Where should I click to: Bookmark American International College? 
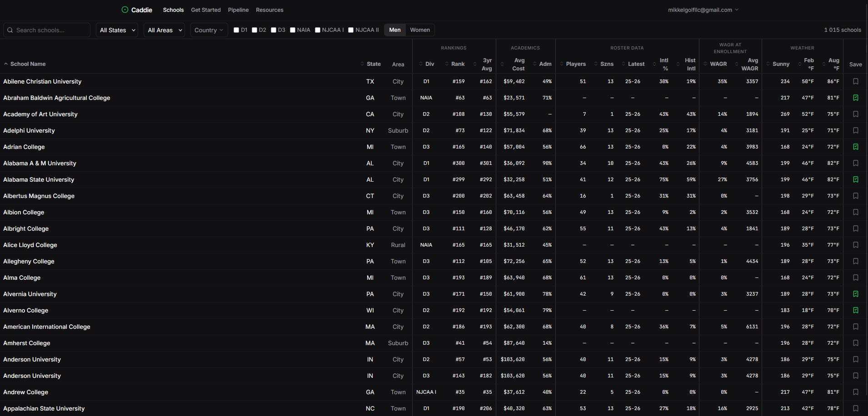856,327
